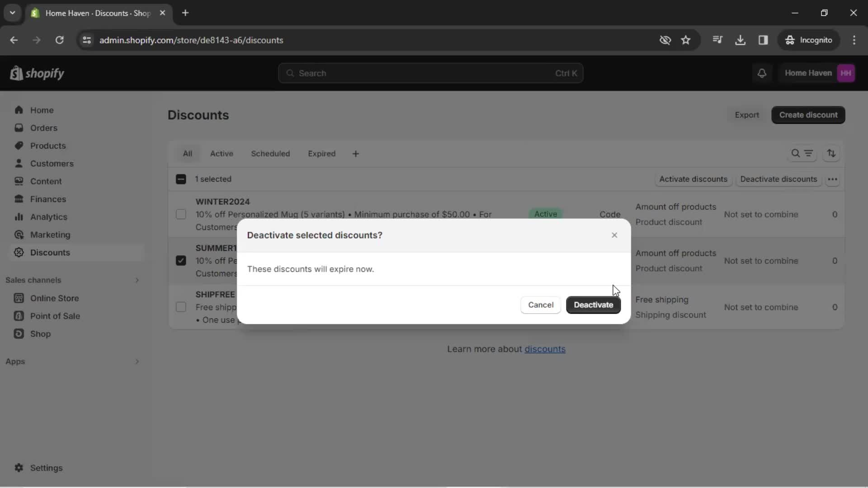The width and height of the screenshot is (868, 488).
Task: Open Marketing section in sidebar
Action: click(50, 234)
